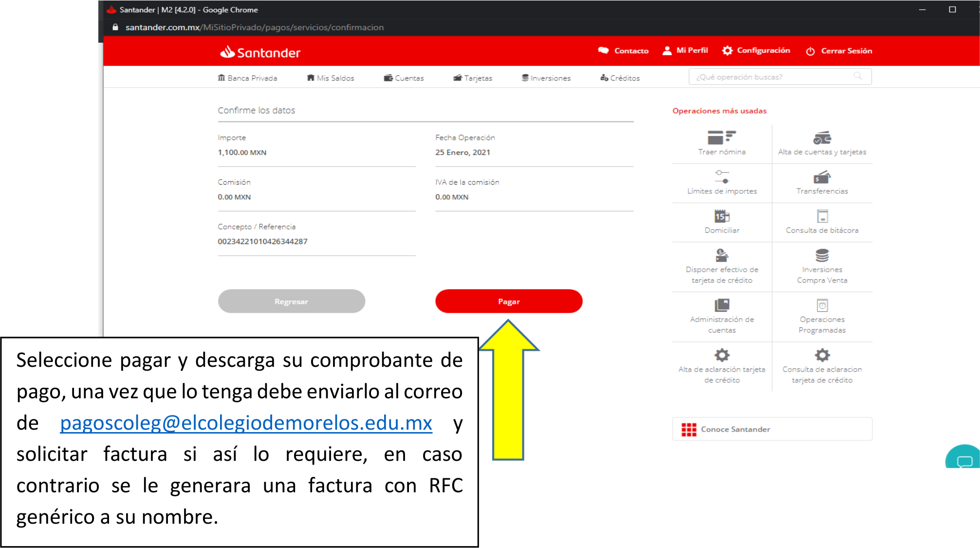This screenshot has height=548, width=980.
Task: Click the address bar padlock icon
Action: pos(115,27)
